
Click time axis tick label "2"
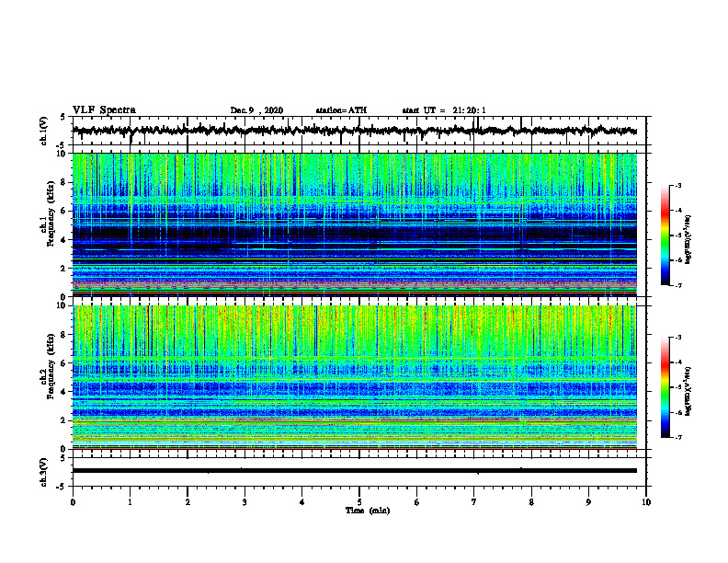188,502
